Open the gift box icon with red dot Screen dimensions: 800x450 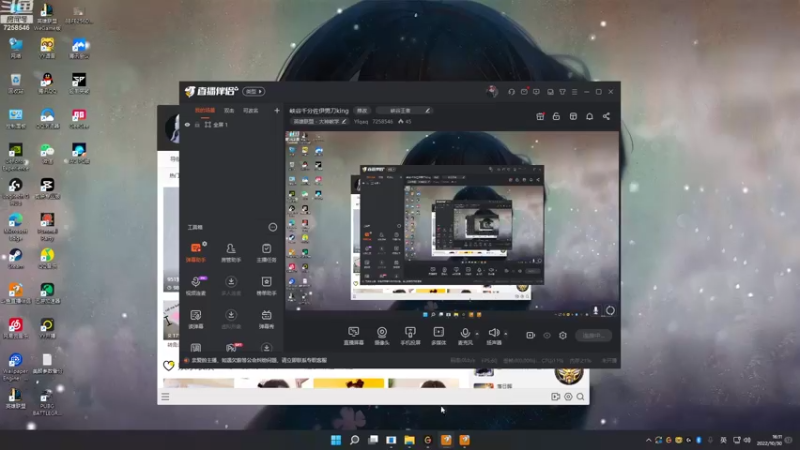pyautogui.click(x=540, y=116)
